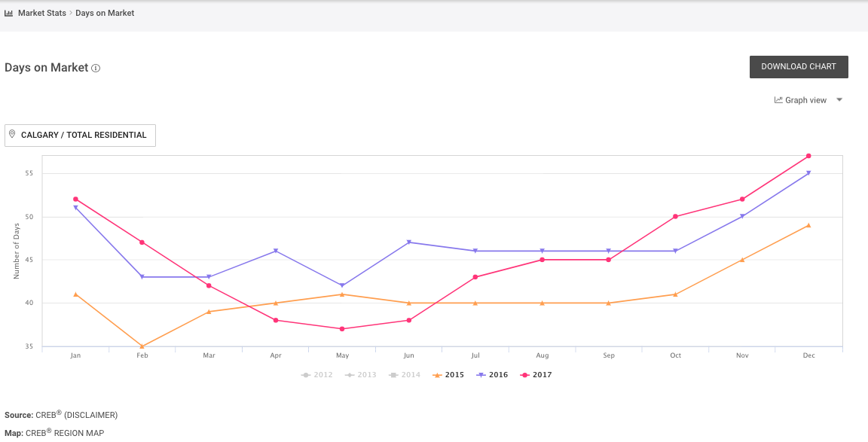Click the 2015 February data point
This screenshot has width=868, height=442.
pos(142,346)
